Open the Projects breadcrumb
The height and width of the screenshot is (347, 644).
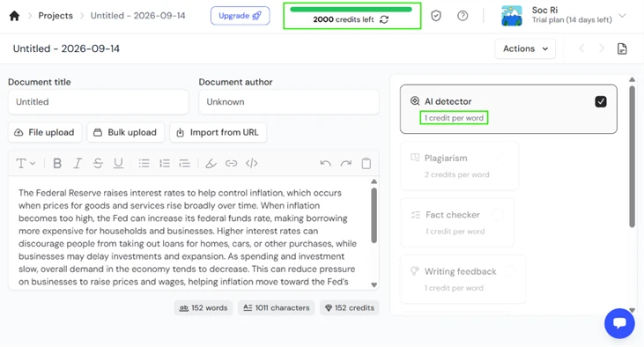[56, 16]
